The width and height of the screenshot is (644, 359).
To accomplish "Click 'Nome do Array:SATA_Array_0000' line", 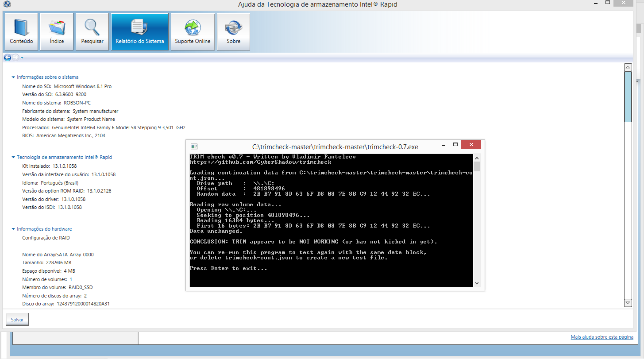I will click(x=58, y=255).
